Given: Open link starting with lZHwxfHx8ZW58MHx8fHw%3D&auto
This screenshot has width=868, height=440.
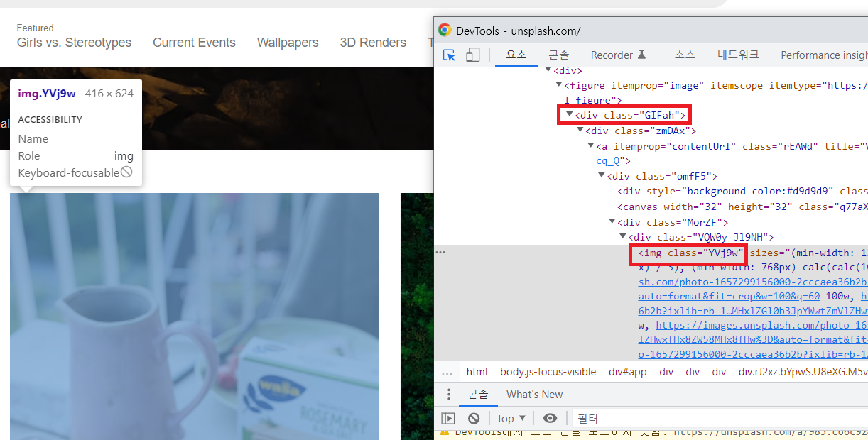Looking at the screenshot, I should point(753,340).
